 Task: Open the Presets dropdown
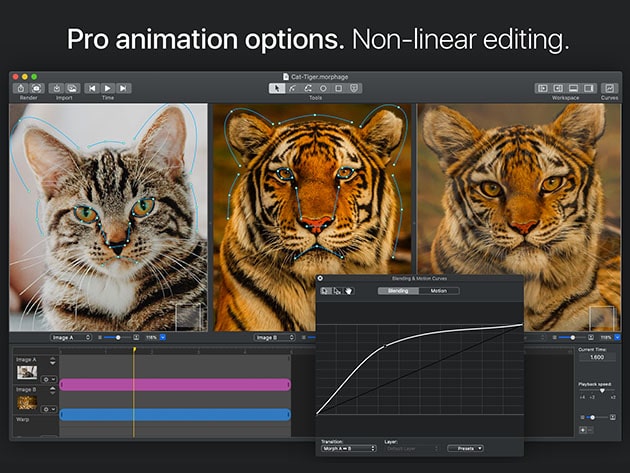click(x=465, y=448)
